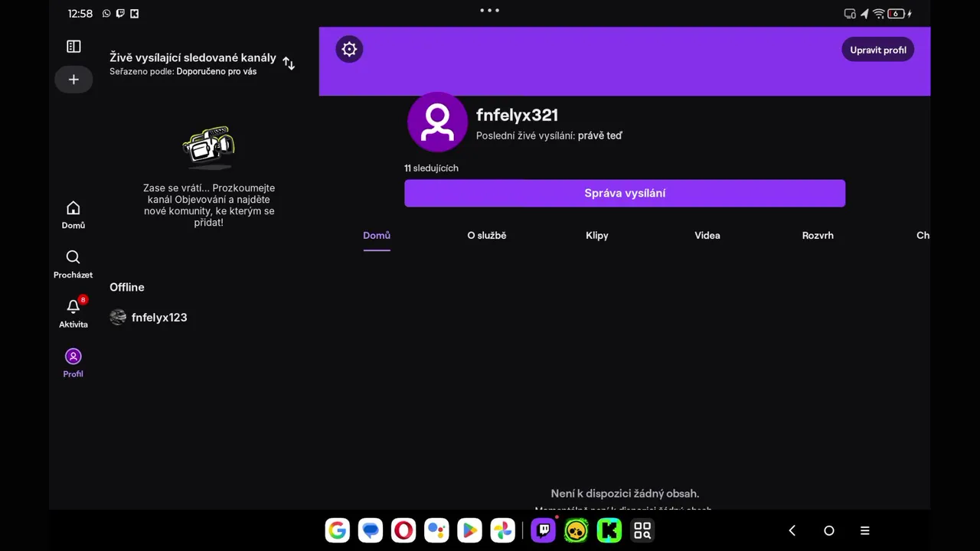Open Správa vysílání stream manager
The image size is (980, 551).
pos(625,194)
